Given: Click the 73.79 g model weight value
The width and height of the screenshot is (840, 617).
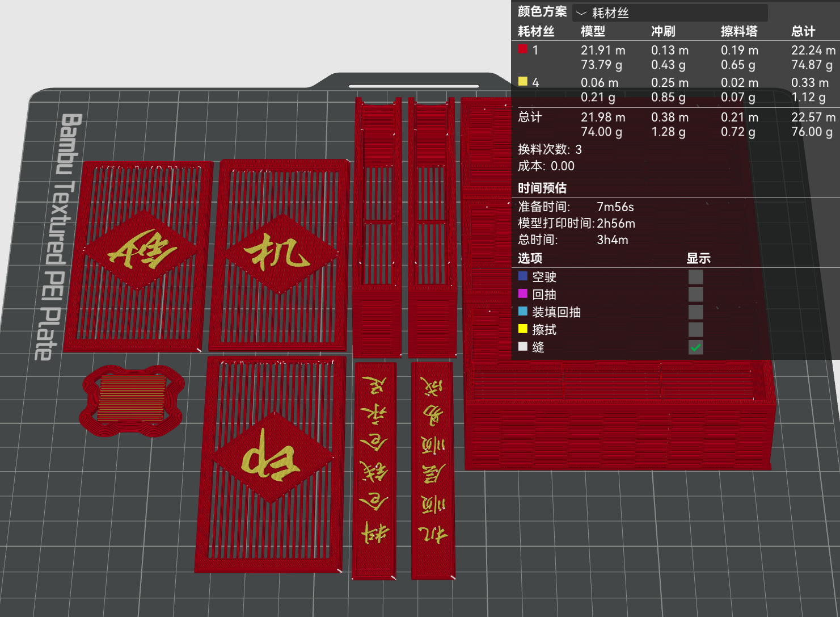Looking at the screenshot, I should (601, 65).
